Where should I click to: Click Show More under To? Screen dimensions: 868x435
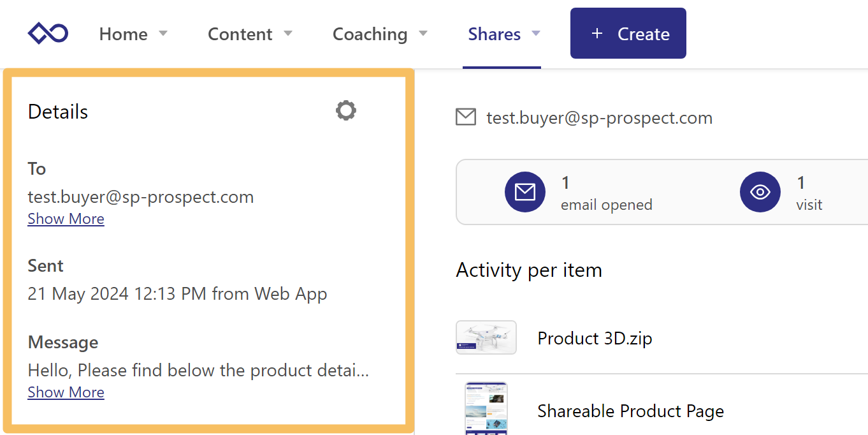[66, 219]
